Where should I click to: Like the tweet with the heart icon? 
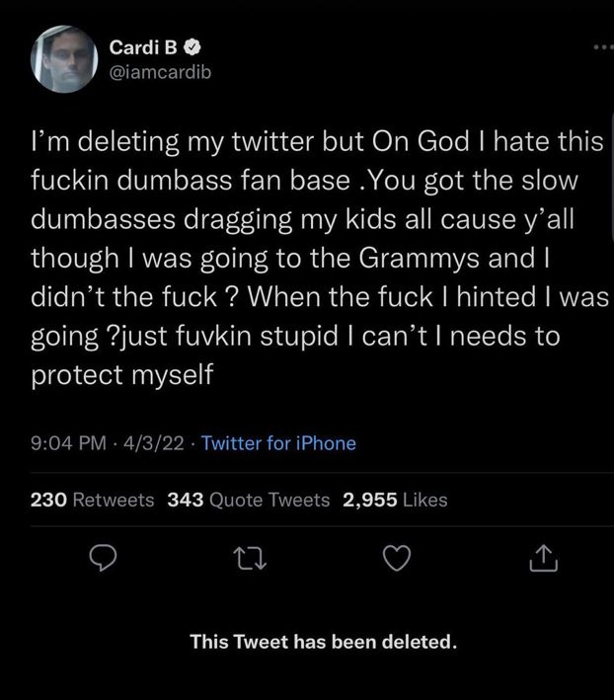click(395, 561)
